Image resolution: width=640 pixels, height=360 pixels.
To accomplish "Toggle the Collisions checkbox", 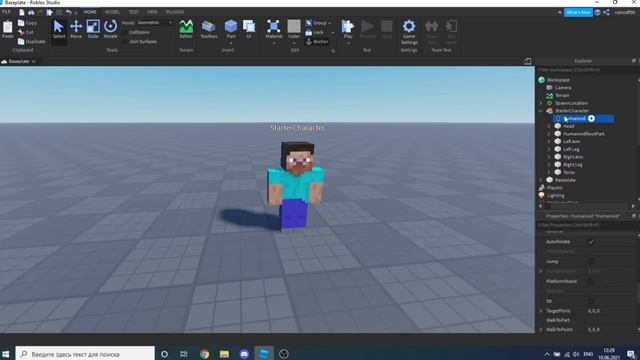I will (125, 32).
